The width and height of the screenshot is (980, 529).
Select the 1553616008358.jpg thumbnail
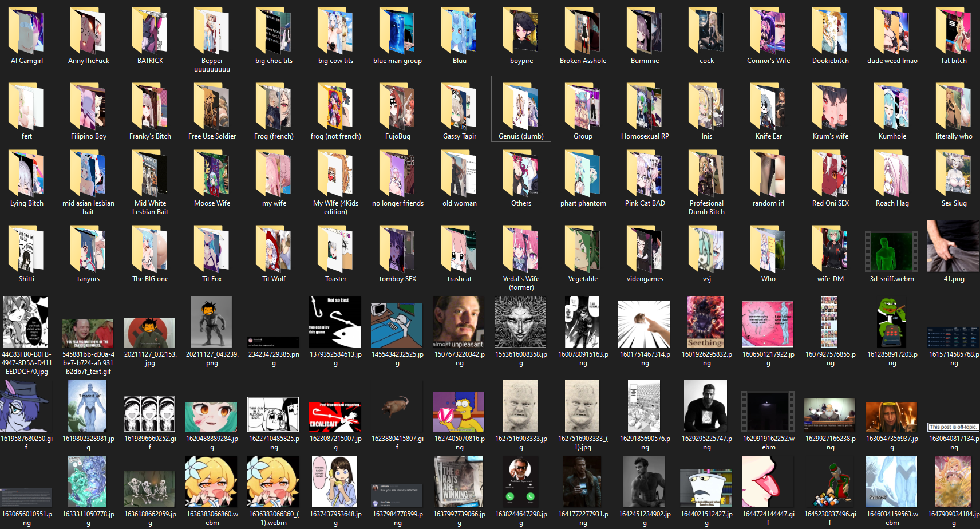(520, 322)
